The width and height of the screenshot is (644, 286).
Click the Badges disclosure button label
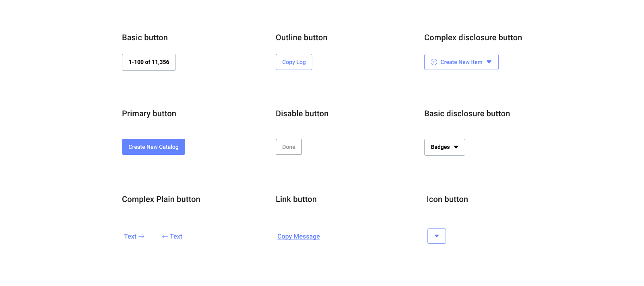[x=440, y=147]
